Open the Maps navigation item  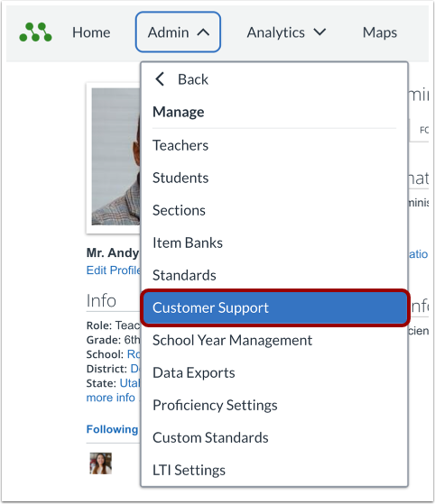point(380,32)
